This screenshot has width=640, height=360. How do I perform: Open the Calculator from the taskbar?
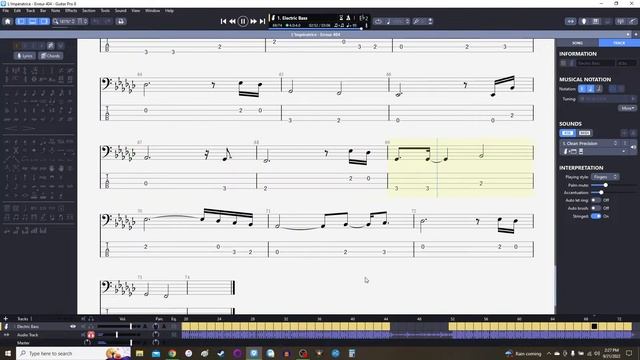[x=352, y=353]
